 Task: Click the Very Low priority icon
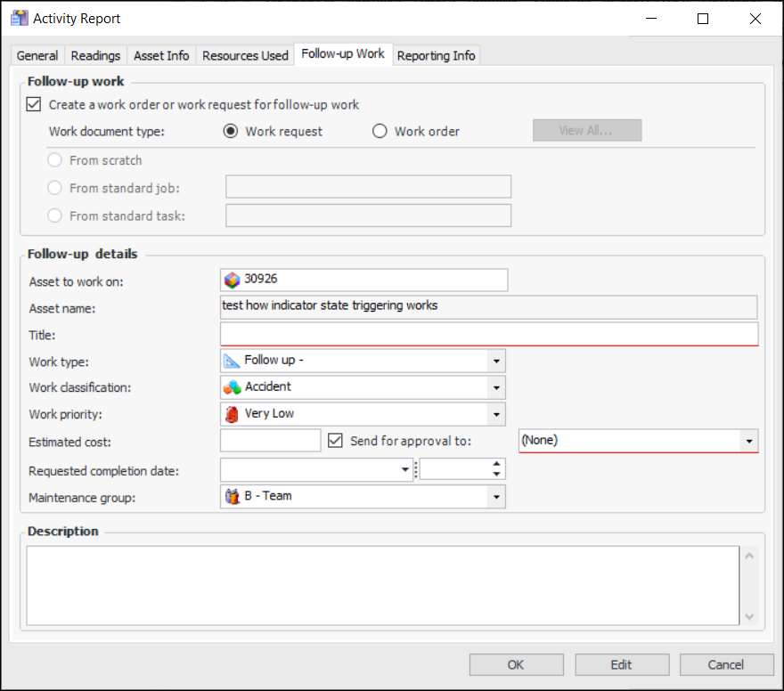pyautogui.click(x=232, y=414)
